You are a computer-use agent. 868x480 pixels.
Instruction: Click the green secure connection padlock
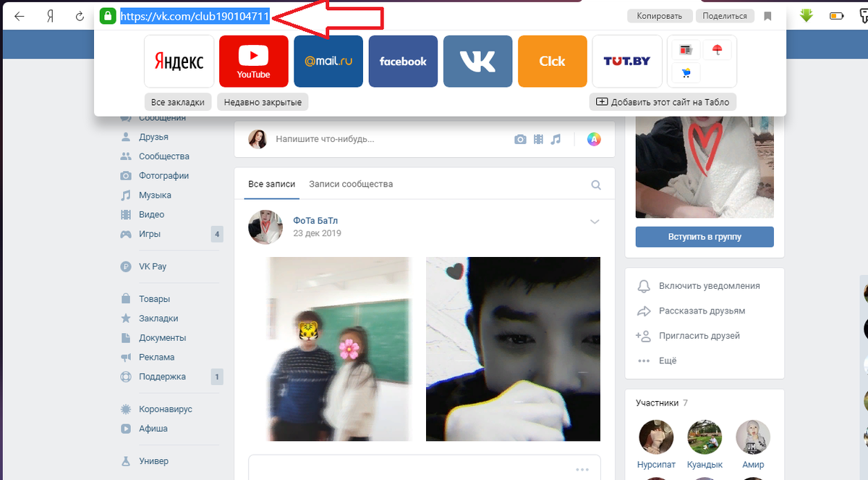point(108,16)
